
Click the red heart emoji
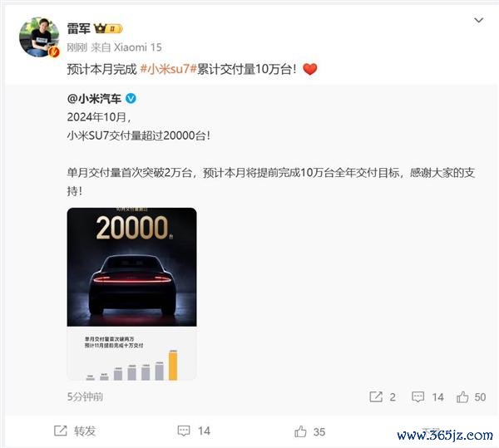point(309,69)
